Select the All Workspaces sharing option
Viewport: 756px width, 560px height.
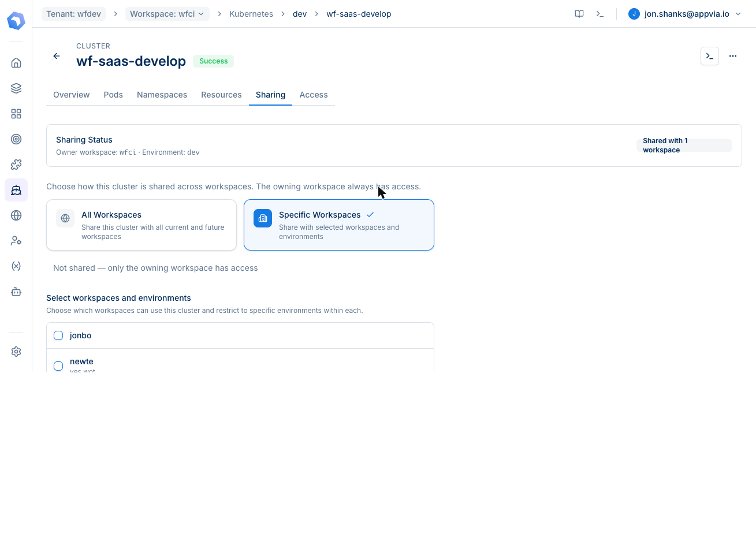point(141,225)
